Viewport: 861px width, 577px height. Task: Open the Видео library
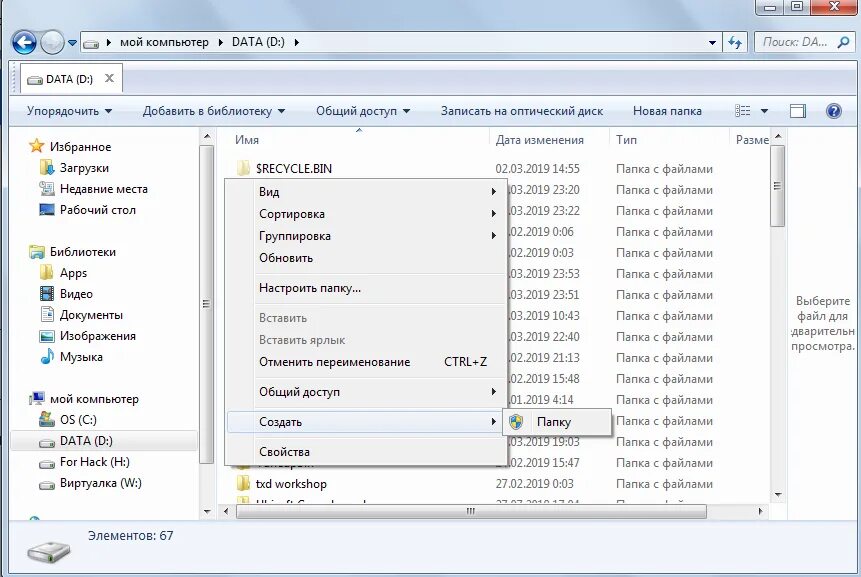pos(76,294)
